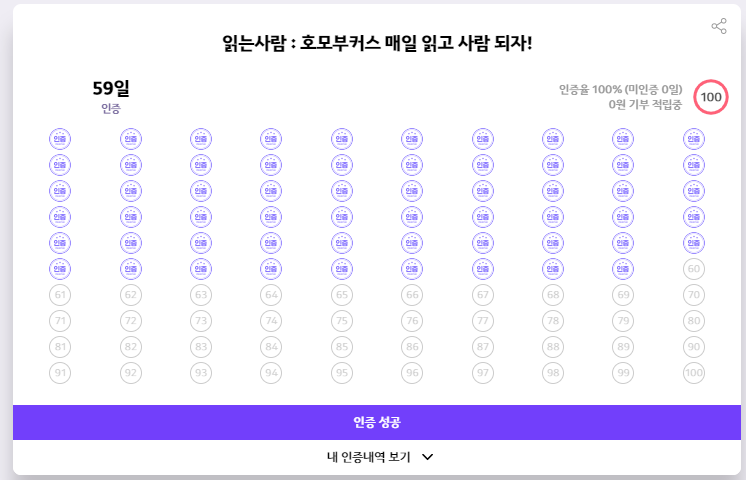This screenshot has height=480, width=746.
Task: Select the day 70 circle
Action: pyautogui.click(x=694, y=295)
